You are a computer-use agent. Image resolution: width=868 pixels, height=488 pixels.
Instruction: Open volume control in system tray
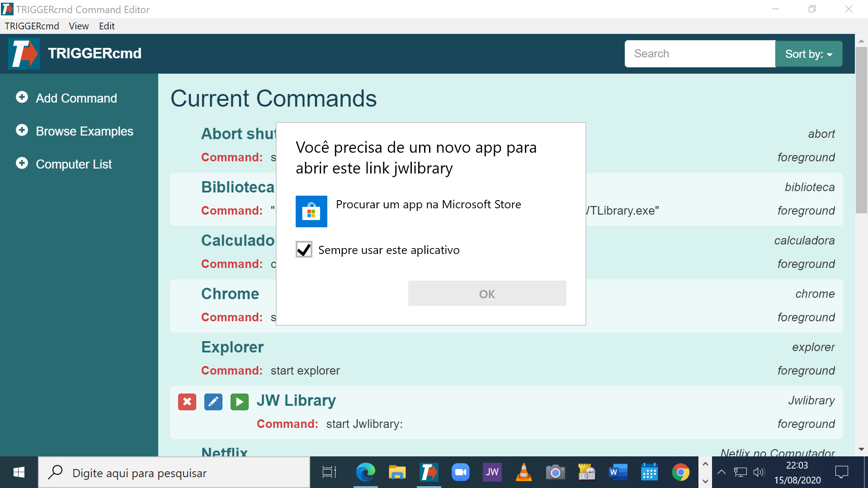(x=759, y=473)
